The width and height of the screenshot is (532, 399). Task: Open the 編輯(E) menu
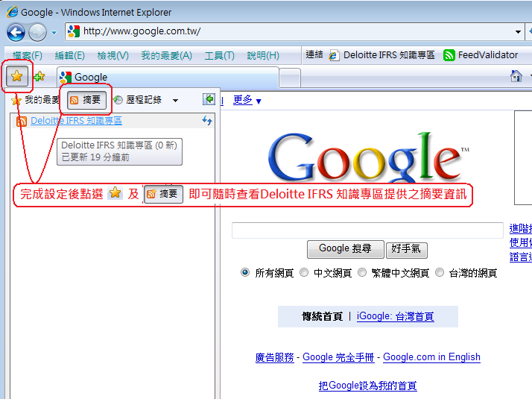coord(69,55)
